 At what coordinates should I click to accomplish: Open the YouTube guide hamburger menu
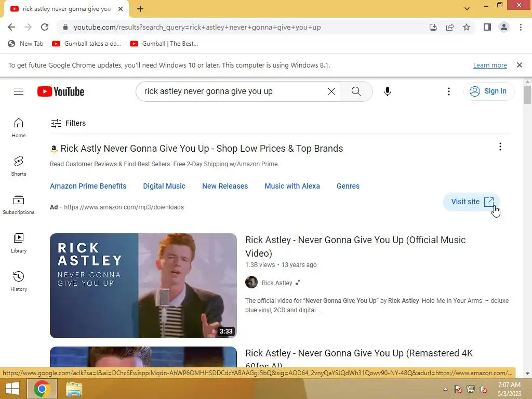[x=19, y=91]
